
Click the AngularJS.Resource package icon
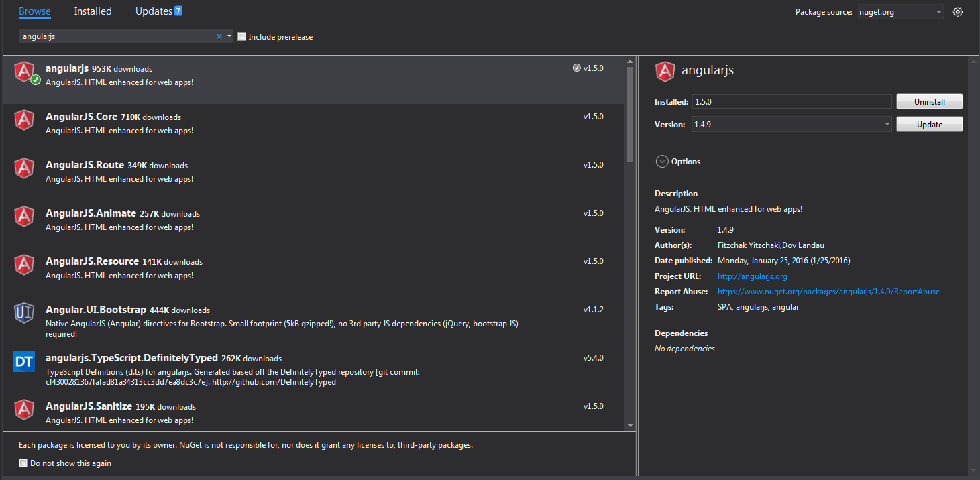(24, 264)
